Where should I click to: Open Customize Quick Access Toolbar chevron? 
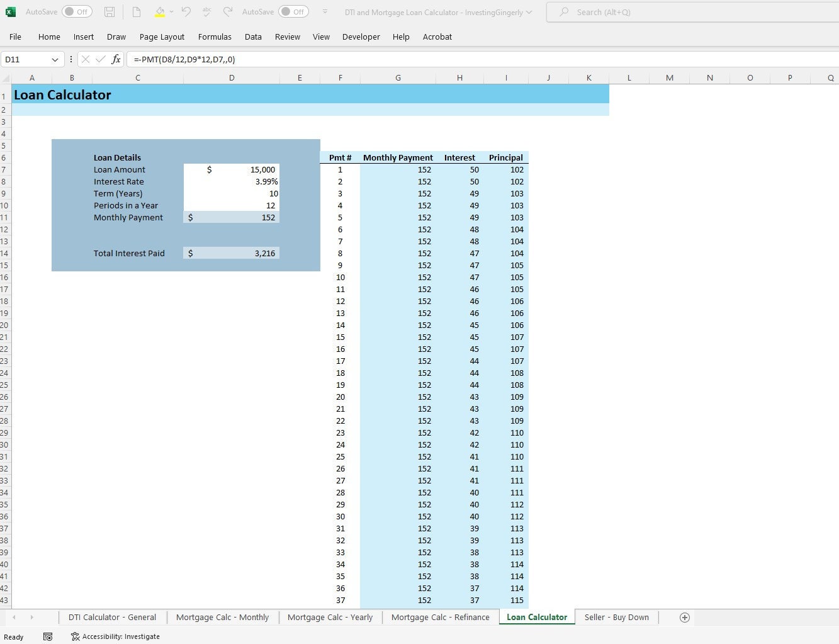tap(325, 11)
